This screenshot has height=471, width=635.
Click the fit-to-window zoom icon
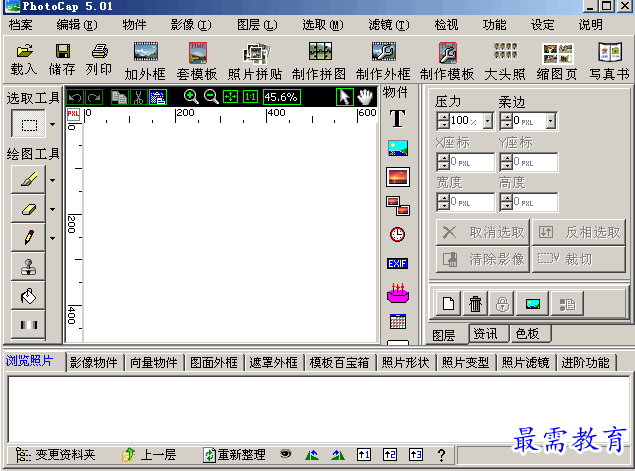230,97
